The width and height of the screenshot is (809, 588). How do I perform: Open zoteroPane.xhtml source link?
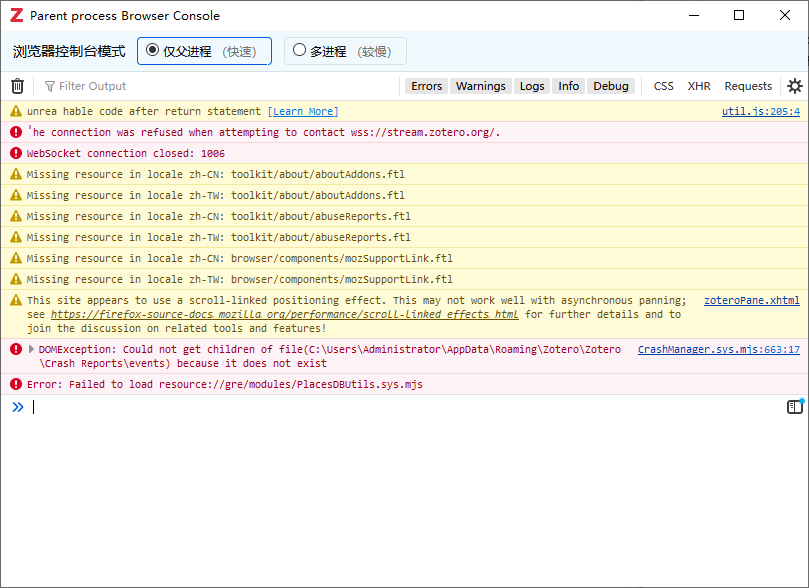tap(752, 300)
